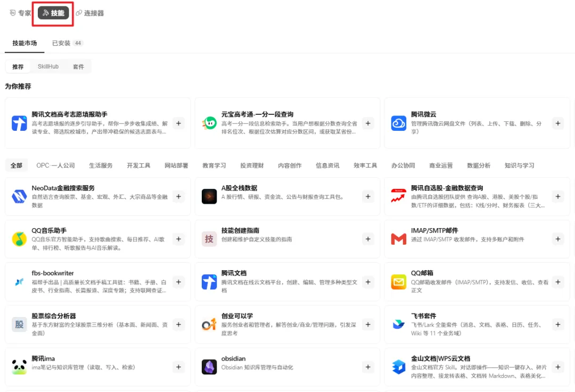Click the A股全栈数据 dark icon
The image size is (575, 392).
[x=209, y=196]
